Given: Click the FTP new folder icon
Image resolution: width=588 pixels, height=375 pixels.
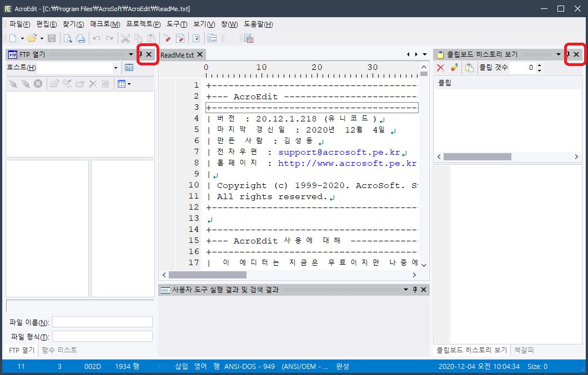Looking at the screenshot, I should click(x=80, y=84).
